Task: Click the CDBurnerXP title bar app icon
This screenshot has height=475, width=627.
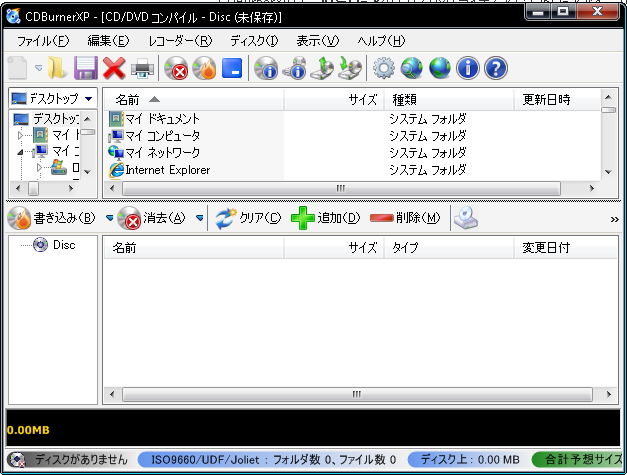Action: 13,16
